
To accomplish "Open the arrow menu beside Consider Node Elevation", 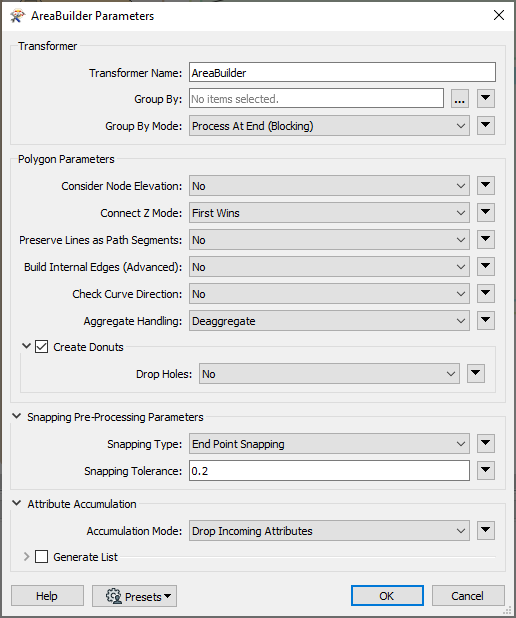I will 486,186.
